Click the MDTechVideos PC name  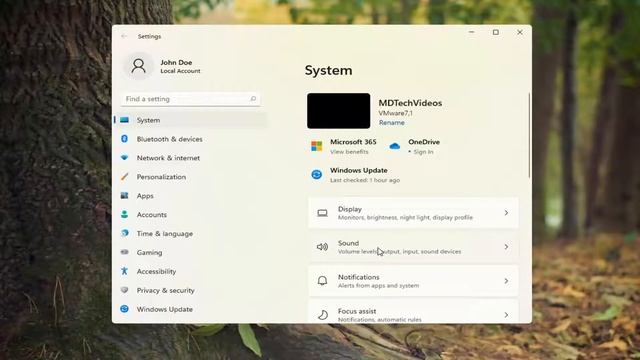coord(410,103)
